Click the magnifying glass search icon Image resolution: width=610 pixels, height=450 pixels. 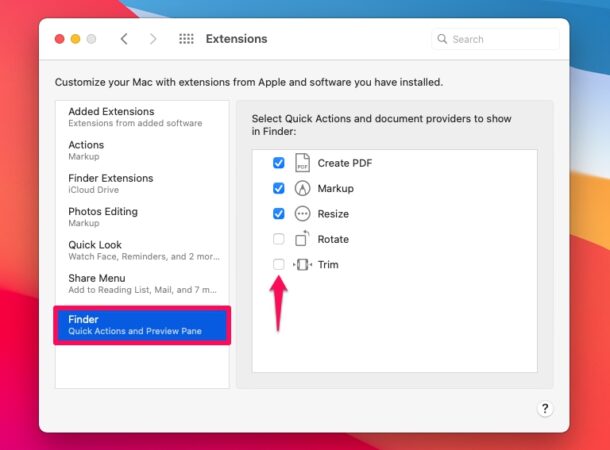pyautogui.click(x=442, y=39)
